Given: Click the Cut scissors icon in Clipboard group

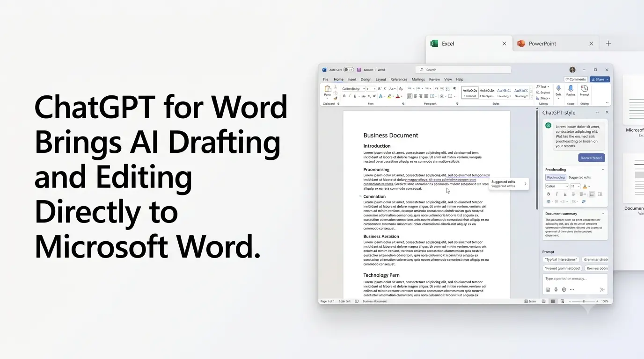Looking at the screenshot, I should (336, 87).
